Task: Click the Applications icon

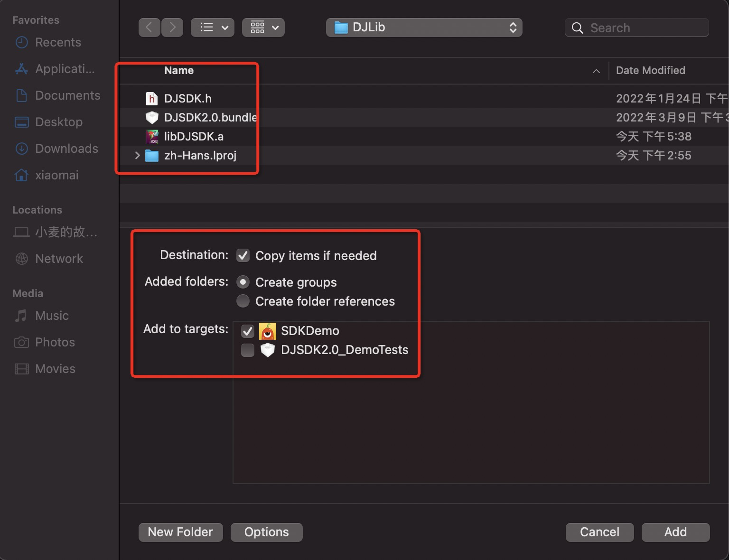Action: pos(22,69)
